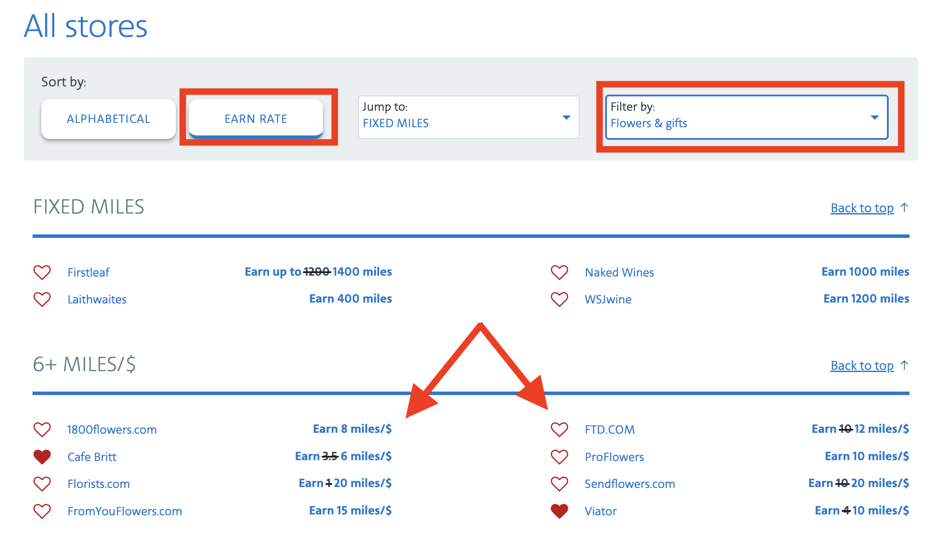
Task: Click 'Earn 400 miles' offer
Action: point(351,299)
